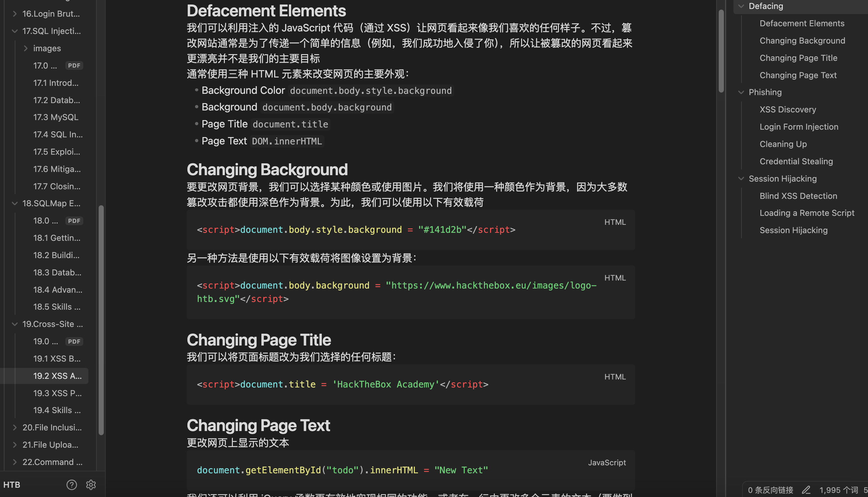Expand the 16.Login Brute folder
The width and height of the screenshot is (868, 497).
(15, 13)
